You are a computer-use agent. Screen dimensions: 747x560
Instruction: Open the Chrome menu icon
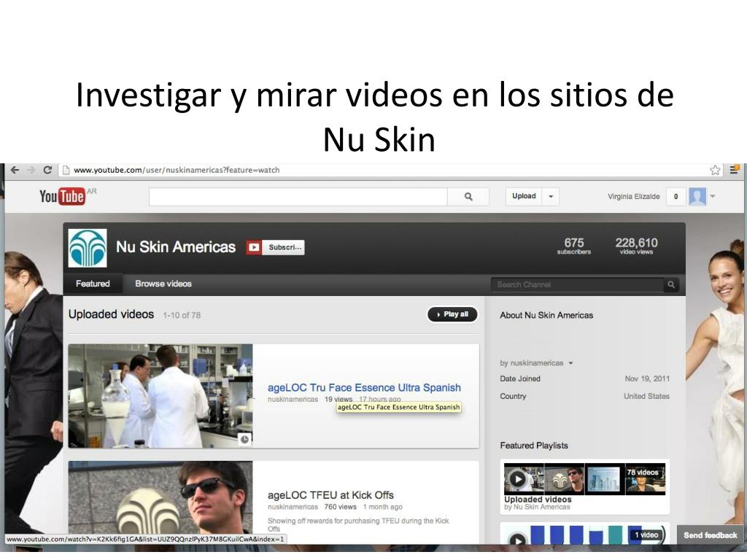point(734,170)
